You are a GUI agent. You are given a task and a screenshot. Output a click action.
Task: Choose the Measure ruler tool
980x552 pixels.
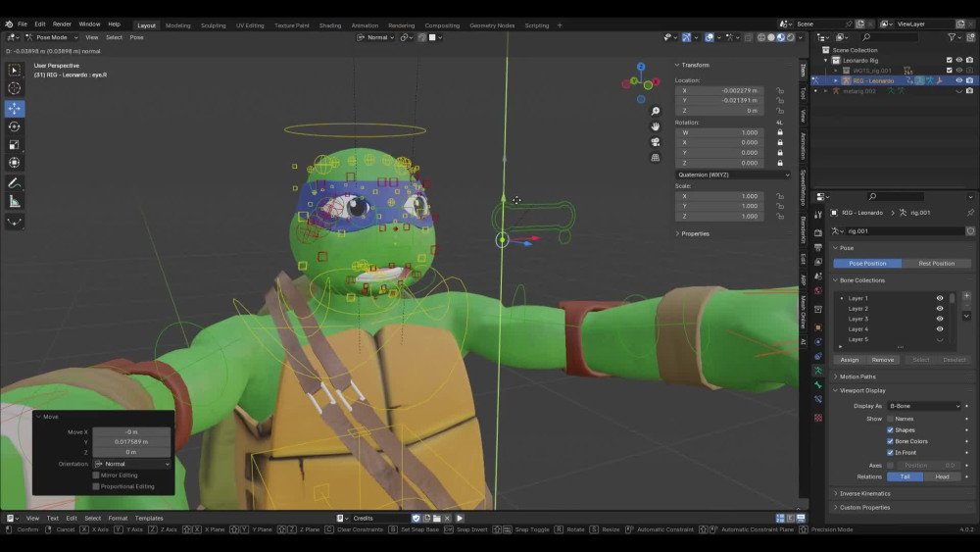tap(15, 201)
